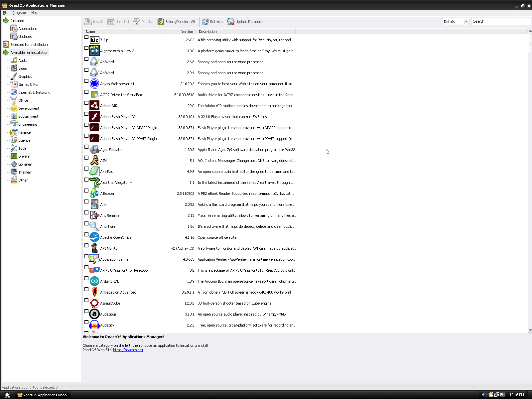Select the Apache OpenOffice checkbox
Viewport: 532px width, 399px height.
[86, 234]
